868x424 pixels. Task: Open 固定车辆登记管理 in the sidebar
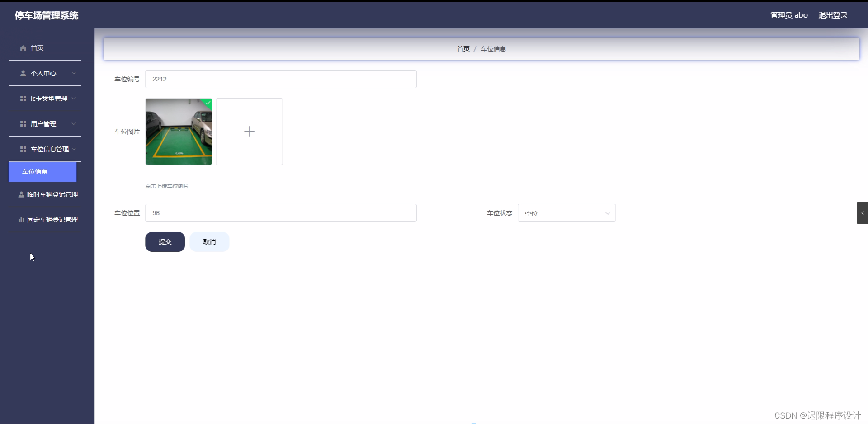[x=45, y=220]
